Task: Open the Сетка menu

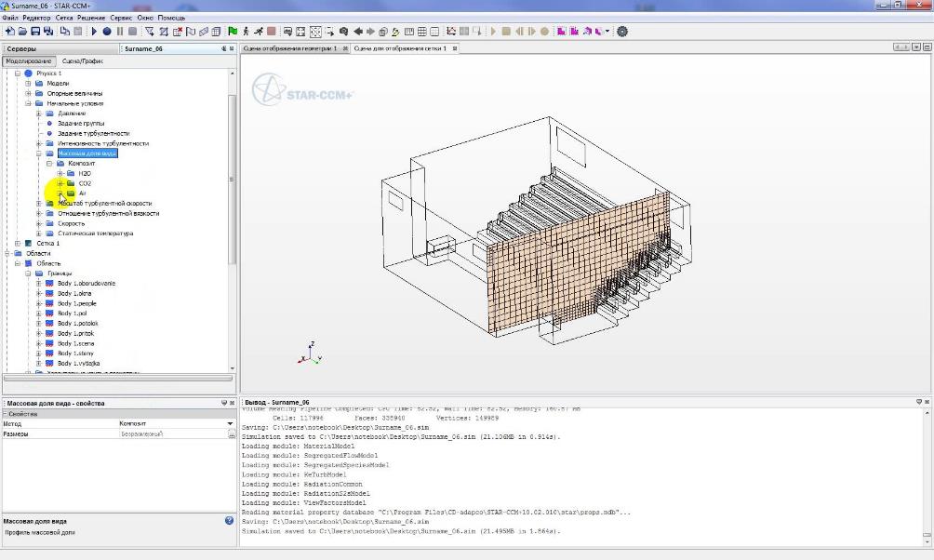Action: pyautogui.click(x=64, y=18)
